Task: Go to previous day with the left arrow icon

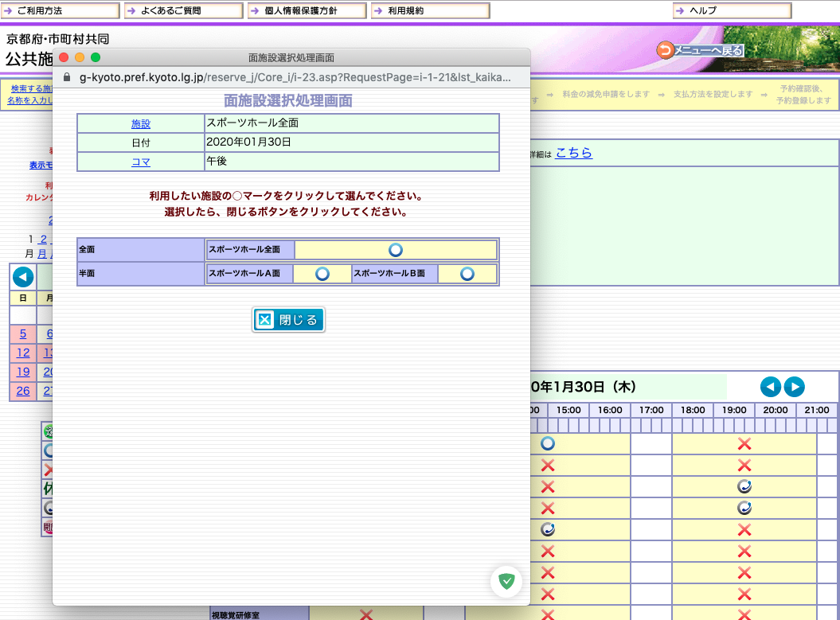Action: 770,387
